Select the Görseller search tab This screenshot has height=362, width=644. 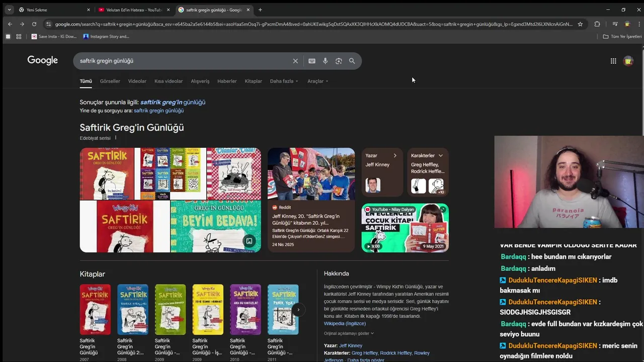pos(110,81)
